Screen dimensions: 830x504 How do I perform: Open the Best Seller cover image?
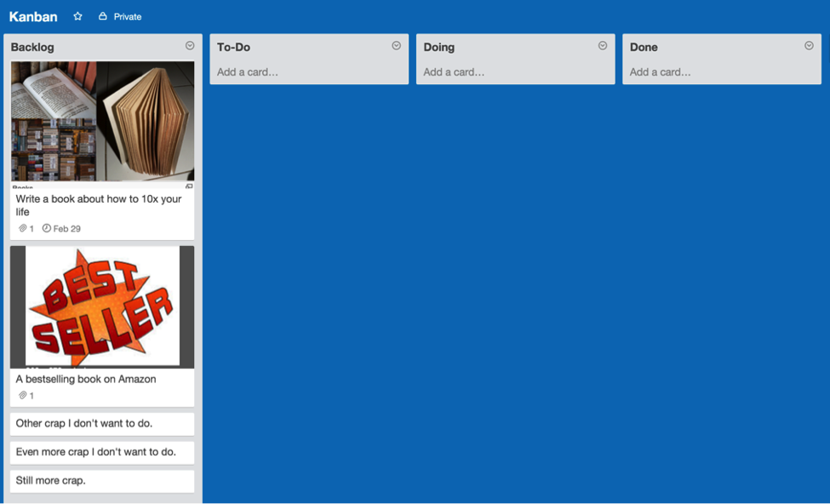click(102, 306)
